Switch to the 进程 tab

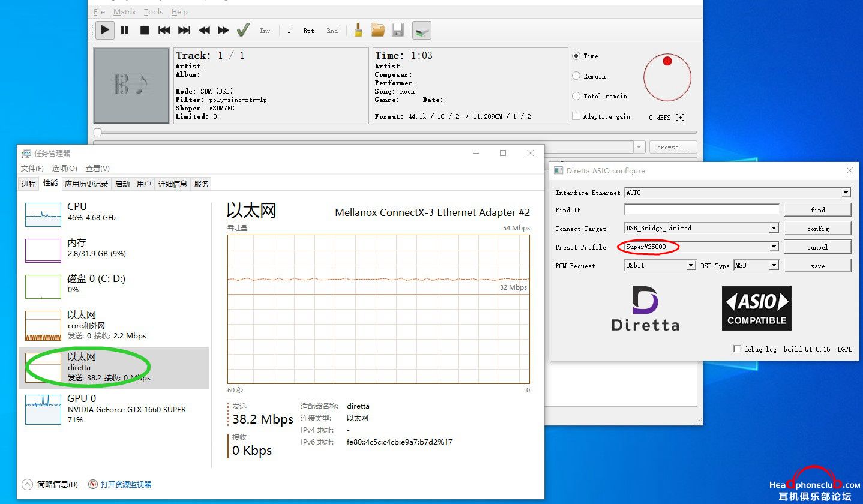coord(29,184)
